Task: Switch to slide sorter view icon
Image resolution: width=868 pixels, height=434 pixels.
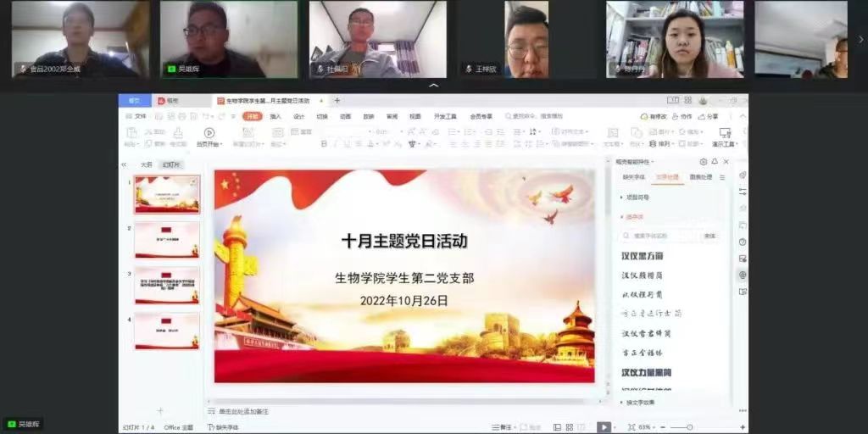Action: [570, 427]
